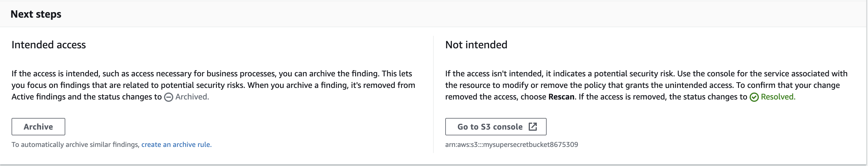Click the gray Archived status label

[x=192, y=97]
